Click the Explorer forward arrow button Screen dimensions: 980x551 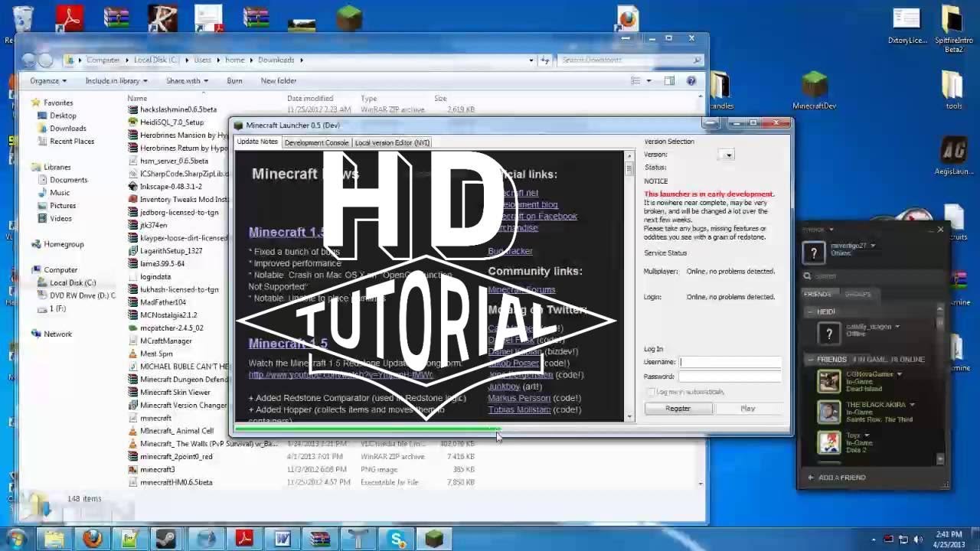(x=46, y=60)
